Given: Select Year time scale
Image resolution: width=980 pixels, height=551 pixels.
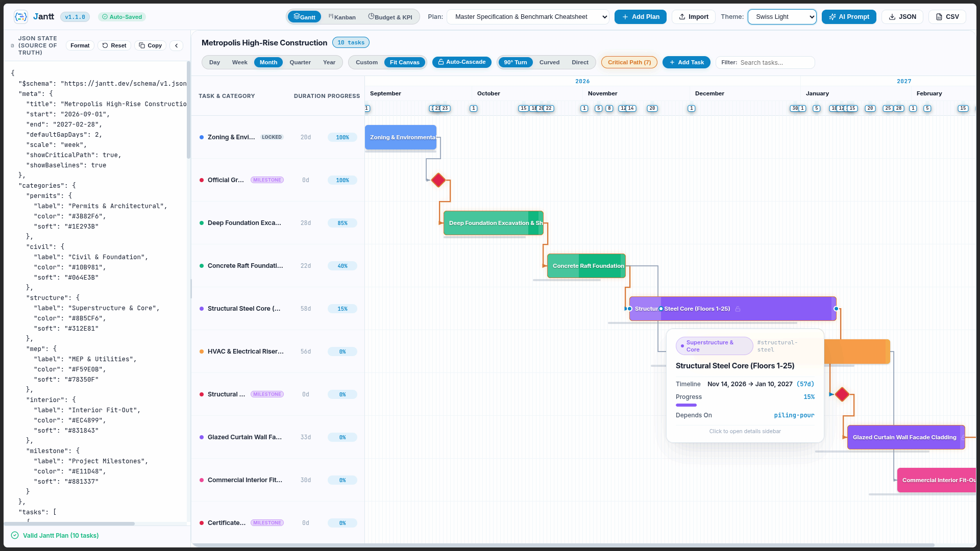Looking at the screenshot, I should 329,62.
